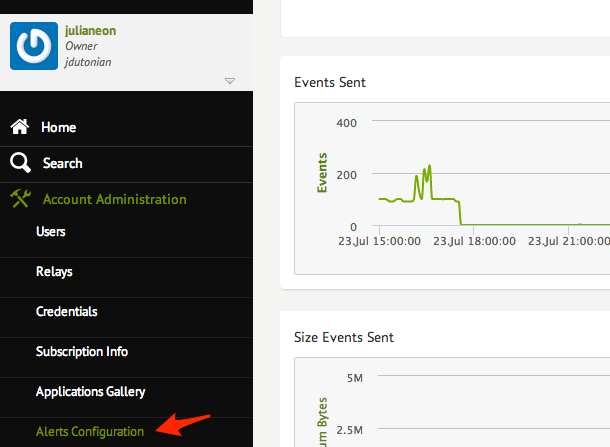The height and width of the screenshot is (447, 610).
Task: Select Relays in the sidebar
Action: (x=54, y=272)
